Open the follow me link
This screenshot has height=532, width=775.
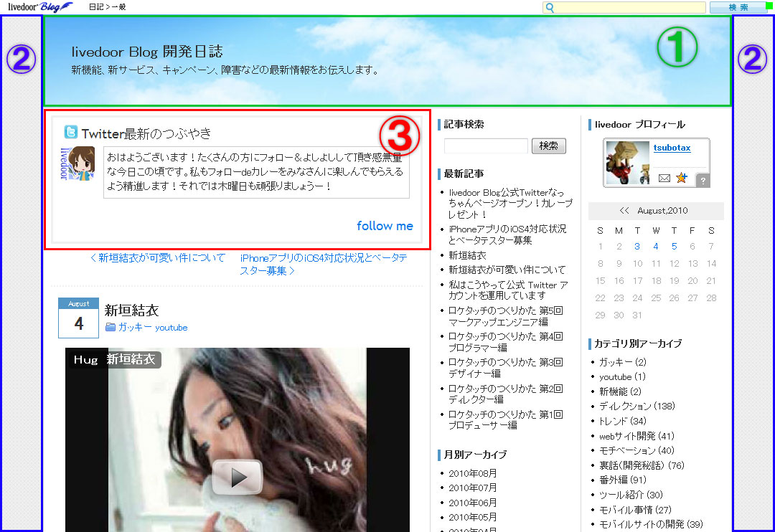point(385,226)
